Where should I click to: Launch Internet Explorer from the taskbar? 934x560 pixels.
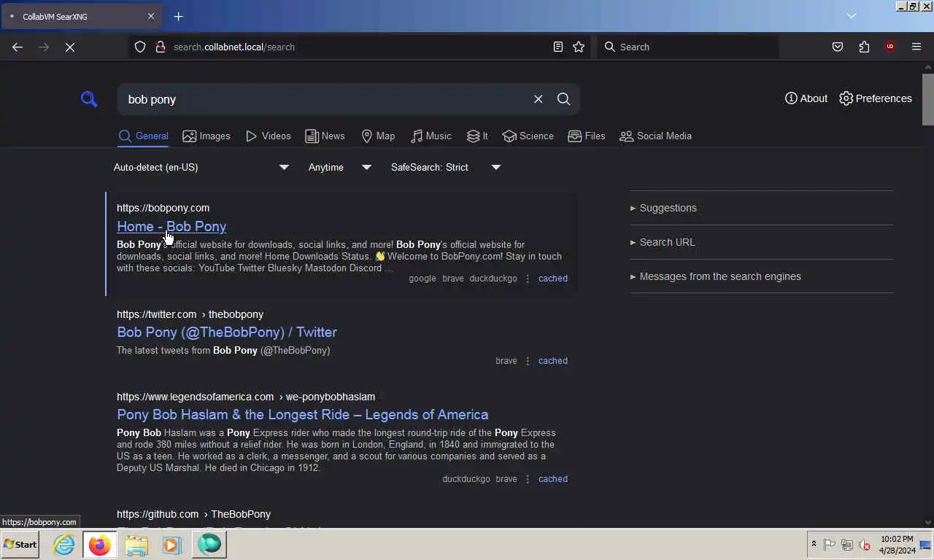click(x=63, y=545)
